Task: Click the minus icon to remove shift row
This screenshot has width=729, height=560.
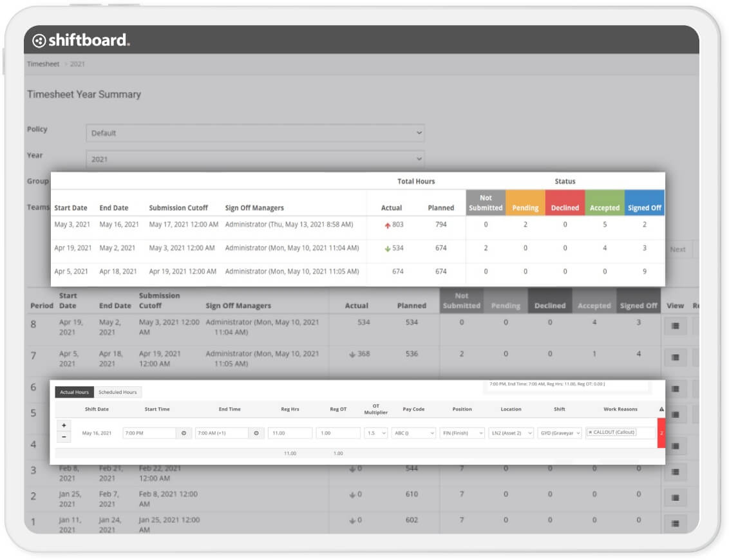Action: 64,437
